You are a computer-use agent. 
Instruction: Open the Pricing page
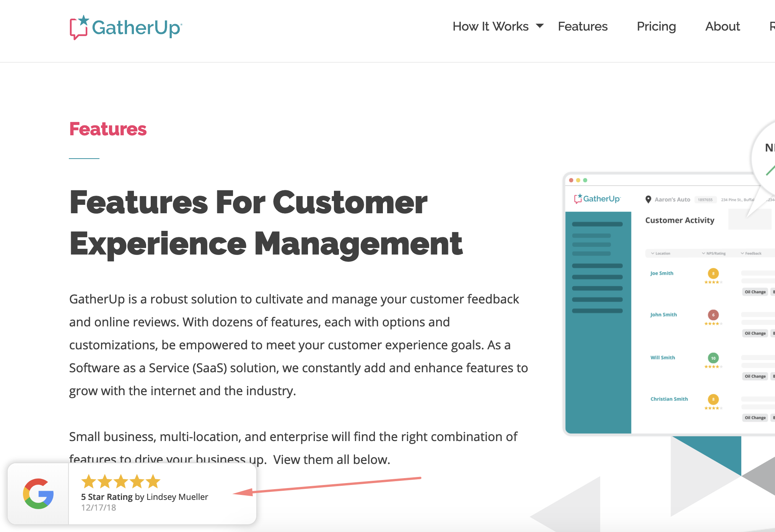(x=656, y=26)
